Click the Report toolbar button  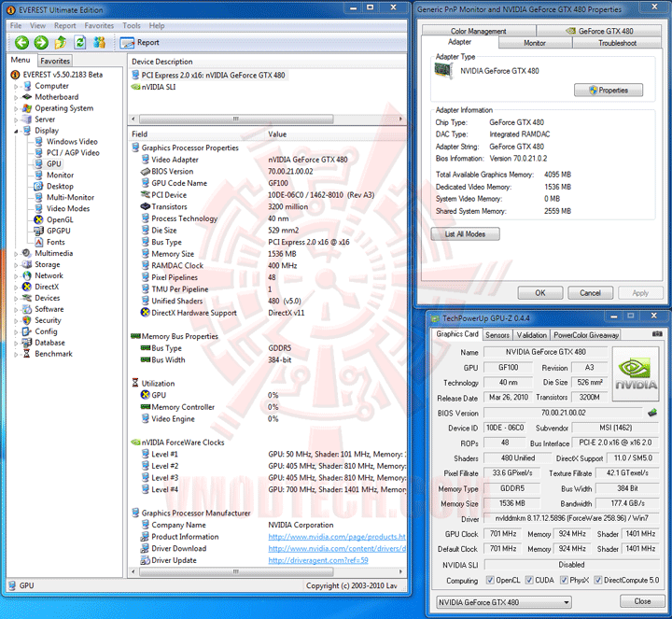click(140, 42)
